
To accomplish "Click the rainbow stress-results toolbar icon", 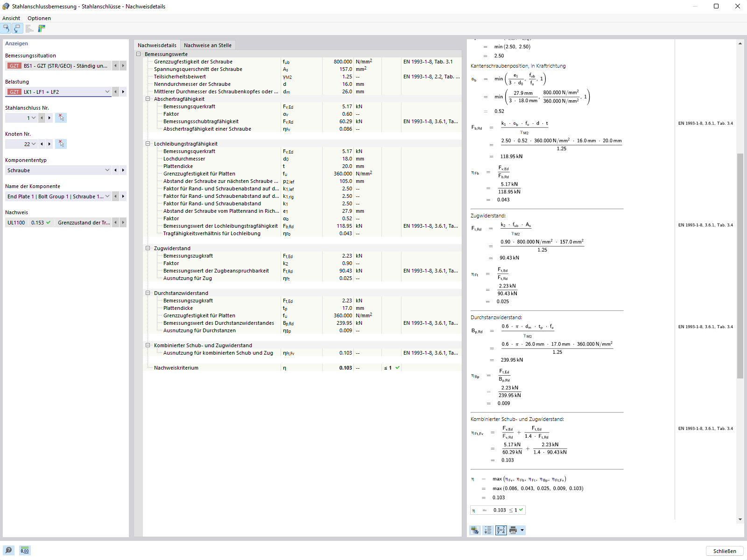I will tap(42, 28).
